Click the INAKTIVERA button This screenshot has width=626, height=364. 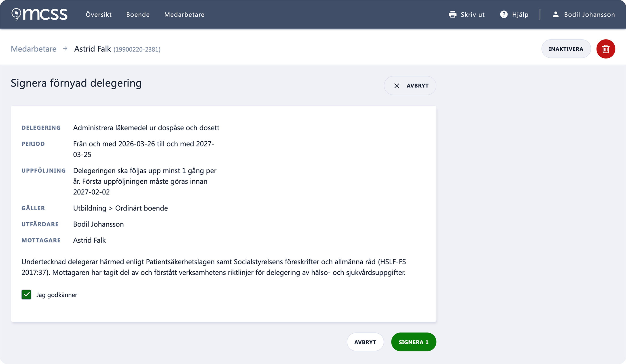tap(566, 49)
